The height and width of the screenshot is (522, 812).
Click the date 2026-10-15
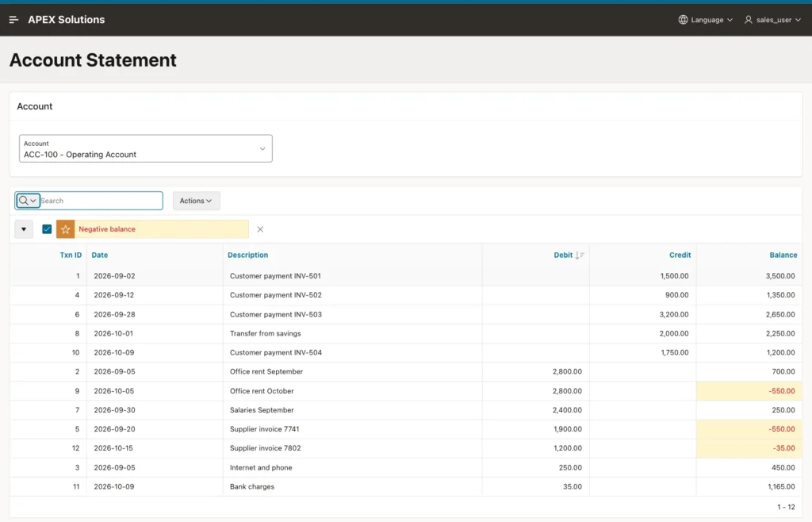pos(113,448)
